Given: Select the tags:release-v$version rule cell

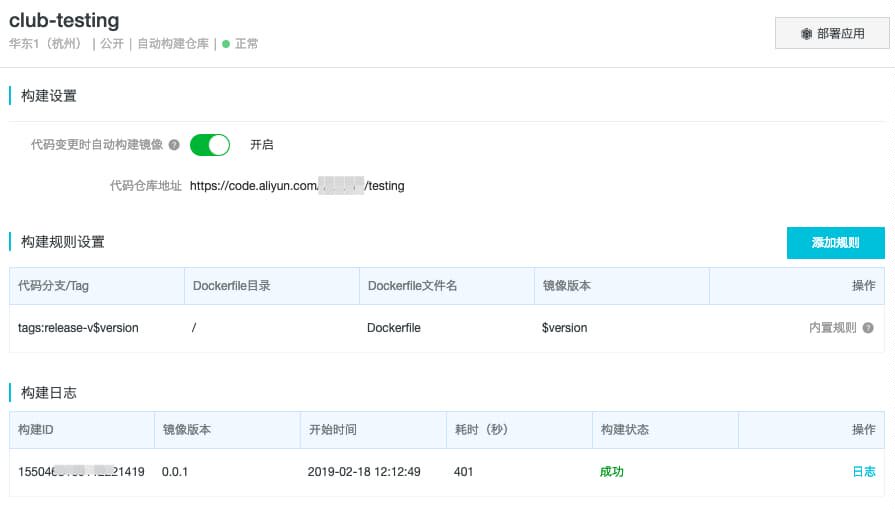Looking at the screenshot, I should (78, 328).
